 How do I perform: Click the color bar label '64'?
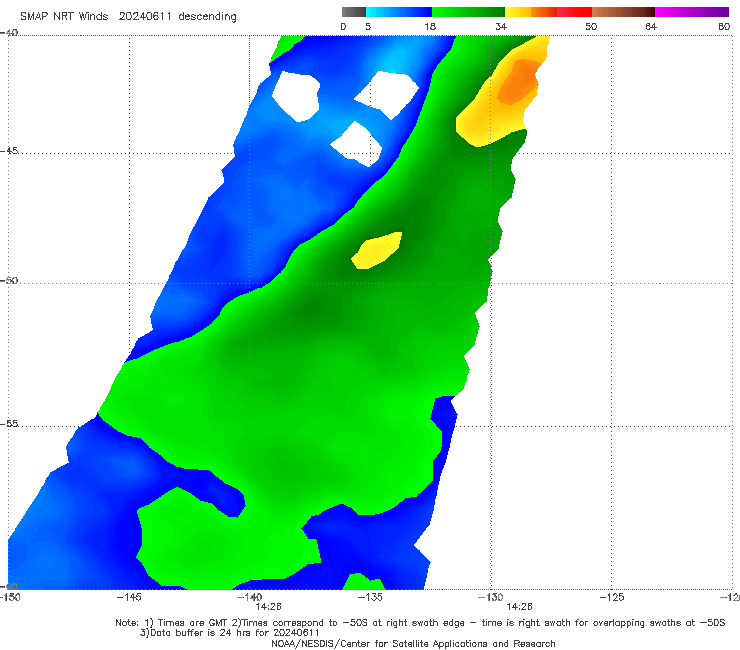[x=651, y=27]
